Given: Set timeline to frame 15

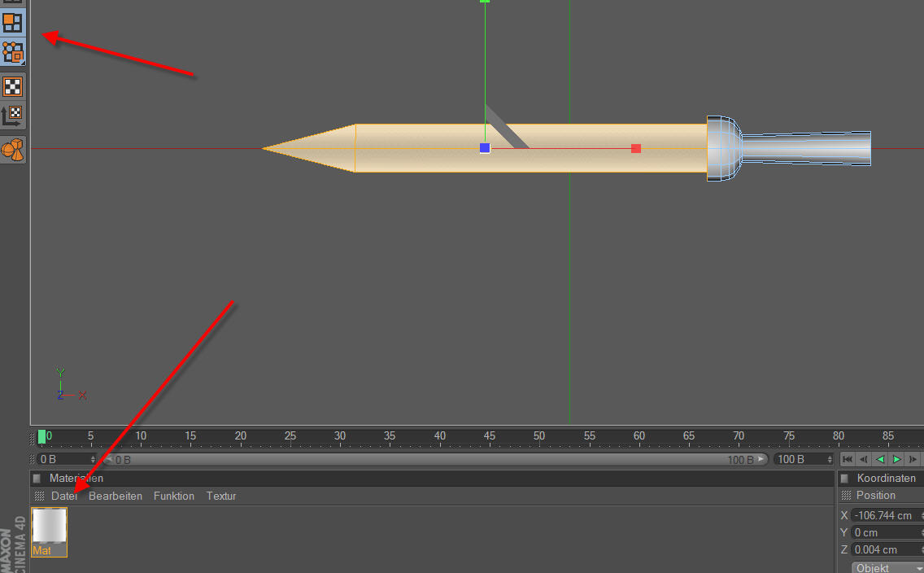Looking at the screenshot, I should tap(190, 436).
